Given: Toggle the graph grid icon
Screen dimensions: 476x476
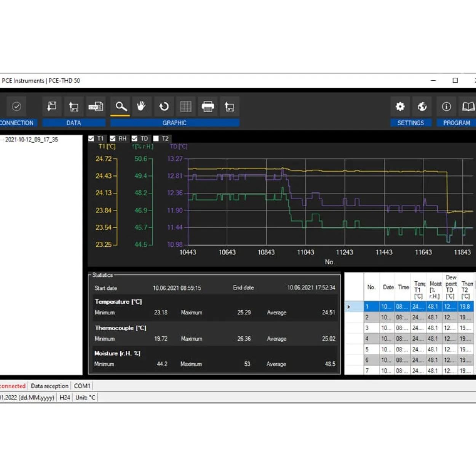Looking at the screenshot, I should 186,107.
